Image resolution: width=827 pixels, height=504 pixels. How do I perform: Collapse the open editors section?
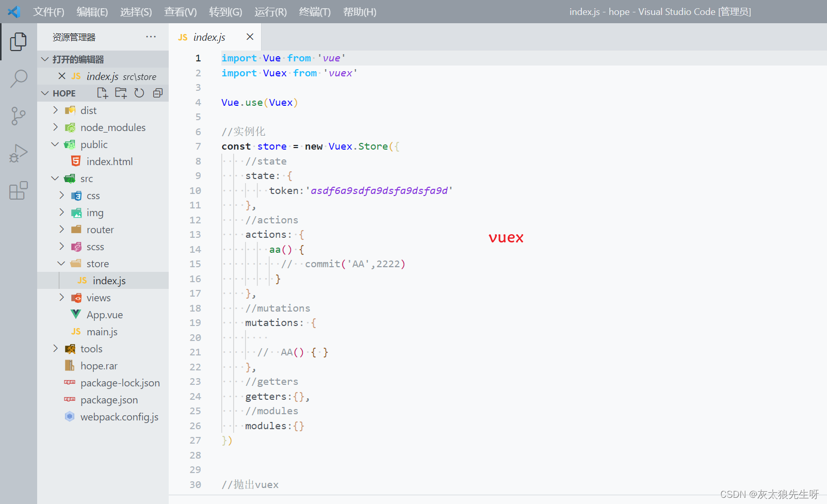45,59
